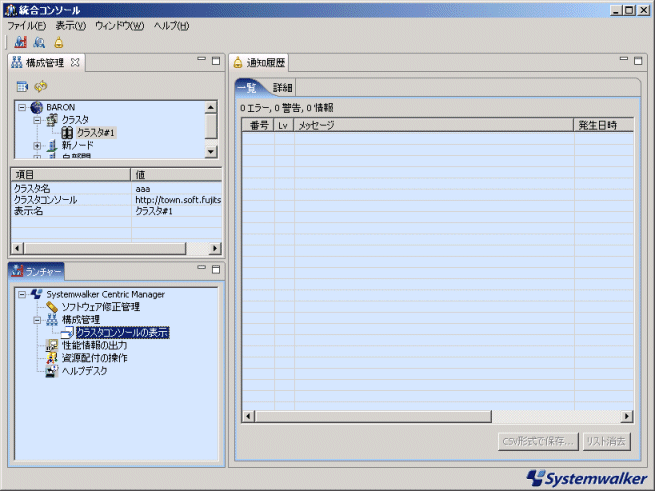Maximize the 通知履歴 panel
655x491 pixels.
pyautogui.click(x=638, y=61)
